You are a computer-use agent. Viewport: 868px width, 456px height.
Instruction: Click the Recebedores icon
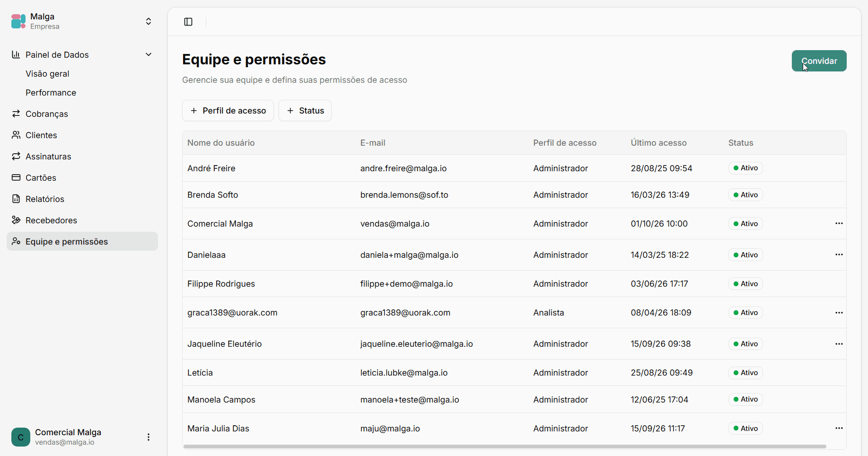coord(16,220)
